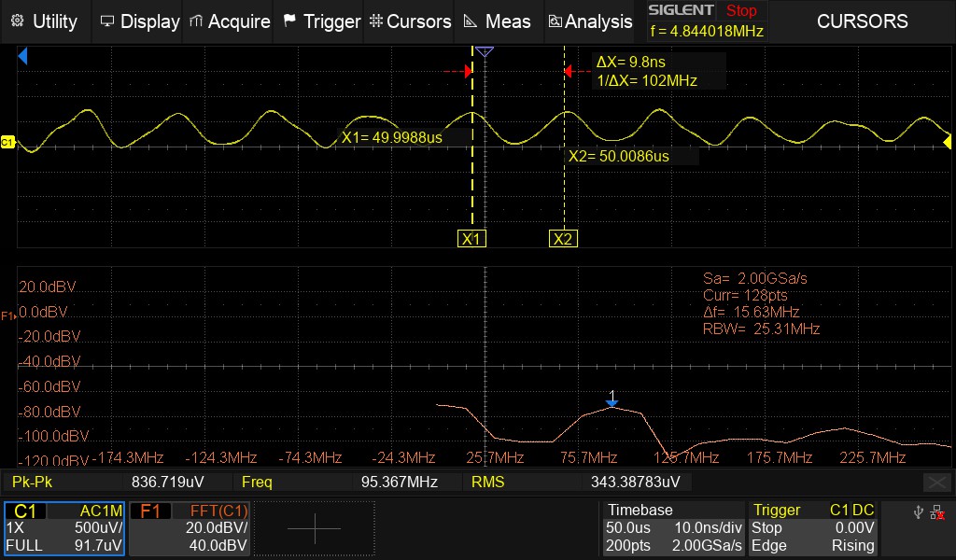
Task: Click the blue trigger delay marker triangle
Action: click(484, 51)
